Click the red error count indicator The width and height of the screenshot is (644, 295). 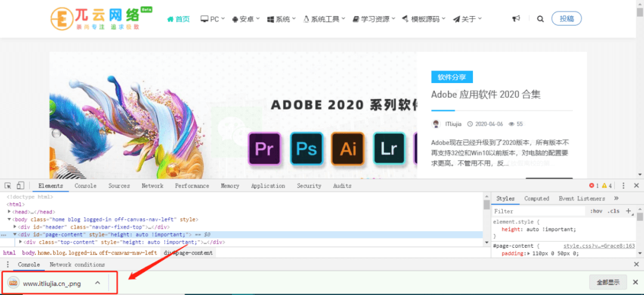coord(594,186)
